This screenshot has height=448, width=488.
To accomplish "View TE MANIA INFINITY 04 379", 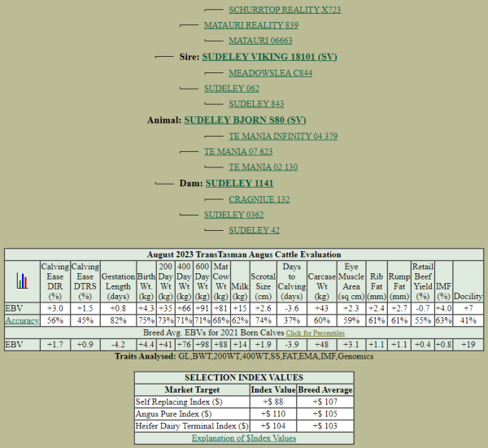I will pyautogui.click(x=283, y=136).
